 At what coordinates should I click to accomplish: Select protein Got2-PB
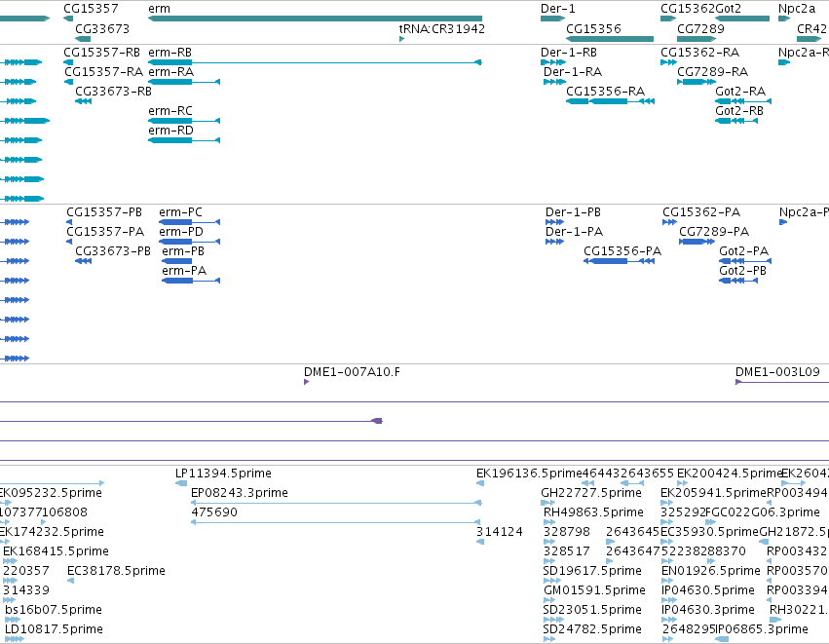coord(742,271)
